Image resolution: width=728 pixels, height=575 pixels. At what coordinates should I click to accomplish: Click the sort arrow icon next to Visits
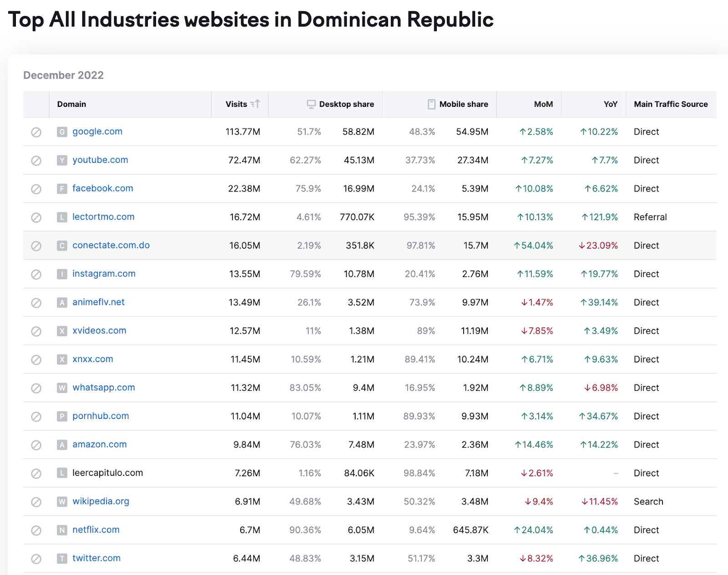click(x=255, y=104)
